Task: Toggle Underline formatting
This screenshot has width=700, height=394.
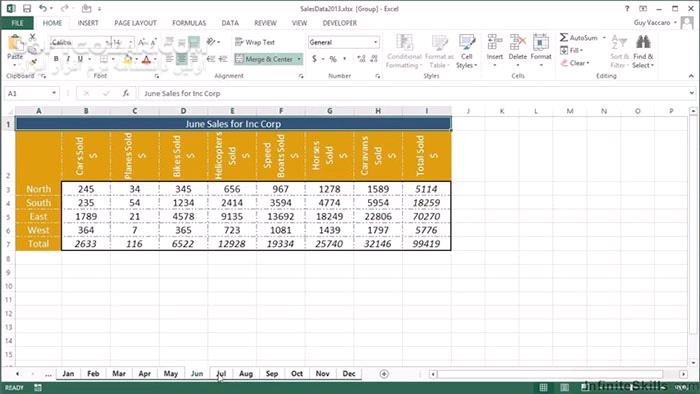Action: point(80,59)
